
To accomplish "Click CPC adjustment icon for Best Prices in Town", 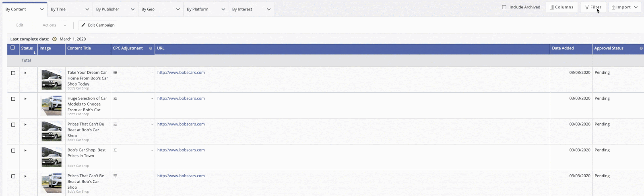I will [x=115, y=150].
